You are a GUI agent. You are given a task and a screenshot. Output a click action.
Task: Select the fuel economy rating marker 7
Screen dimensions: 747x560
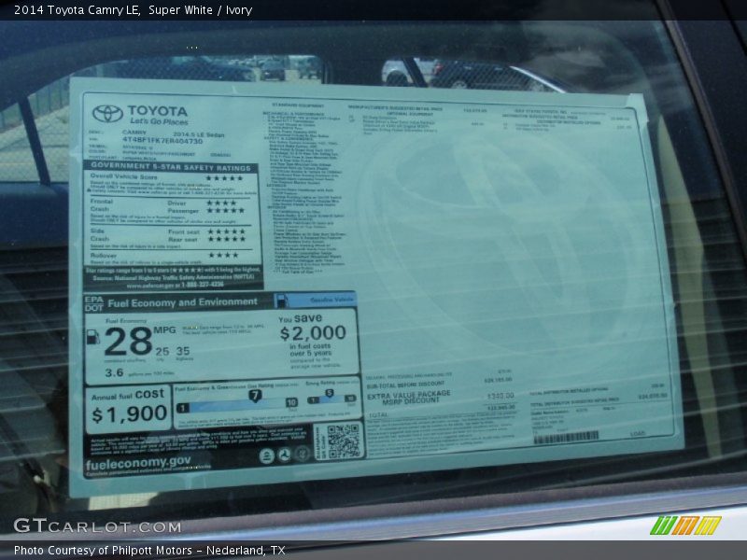[x=255, y=395]
